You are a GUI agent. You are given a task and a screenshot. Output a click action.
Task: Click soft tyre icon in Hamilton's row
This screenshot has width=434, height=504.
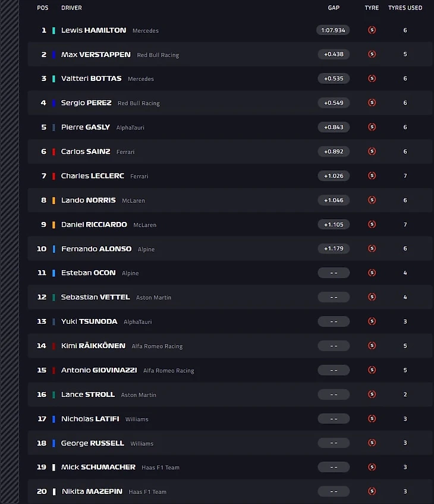372,30
